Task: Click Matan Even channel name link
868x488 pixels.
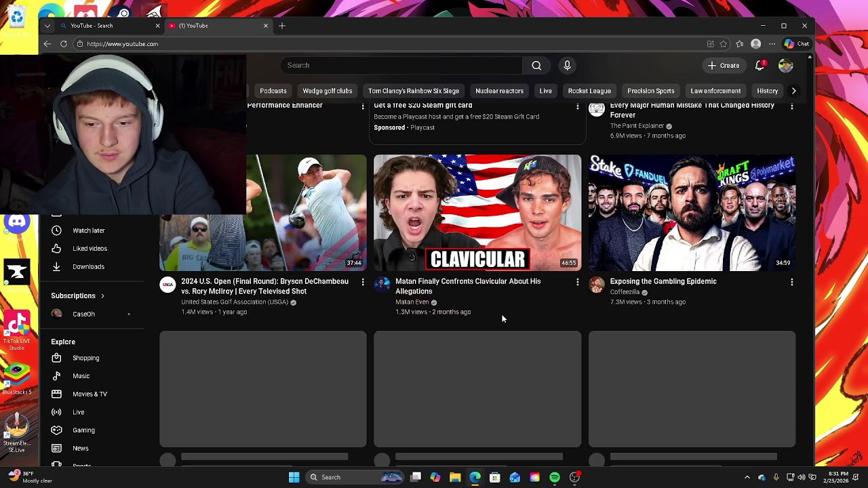Action: point(412,302)
